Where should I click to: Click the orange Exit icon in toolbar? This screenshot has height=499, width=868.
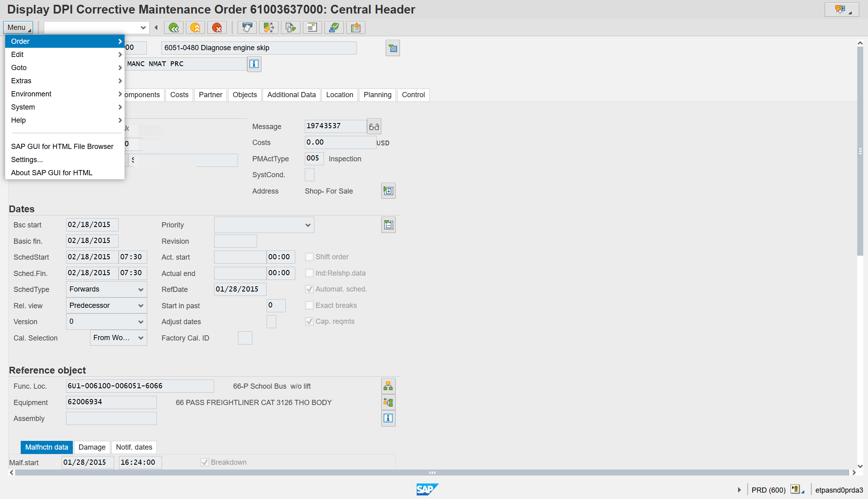(195, 27)
